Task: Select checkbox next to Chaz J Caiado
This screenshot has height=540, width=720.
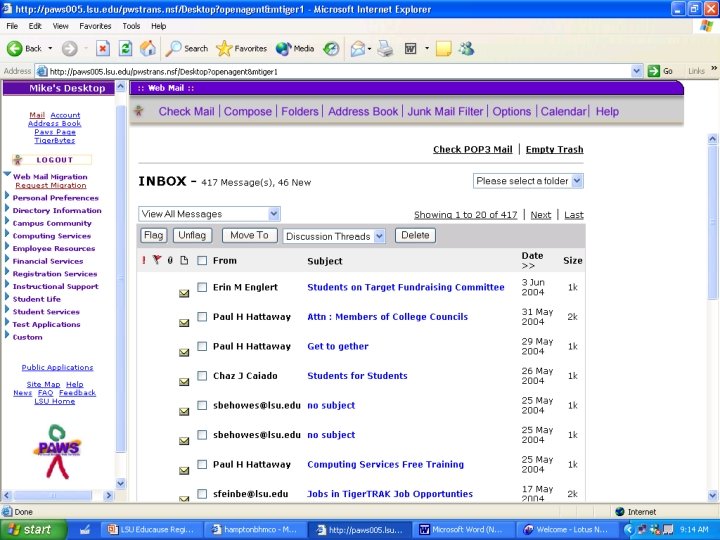Action: [x=202, y=376]
